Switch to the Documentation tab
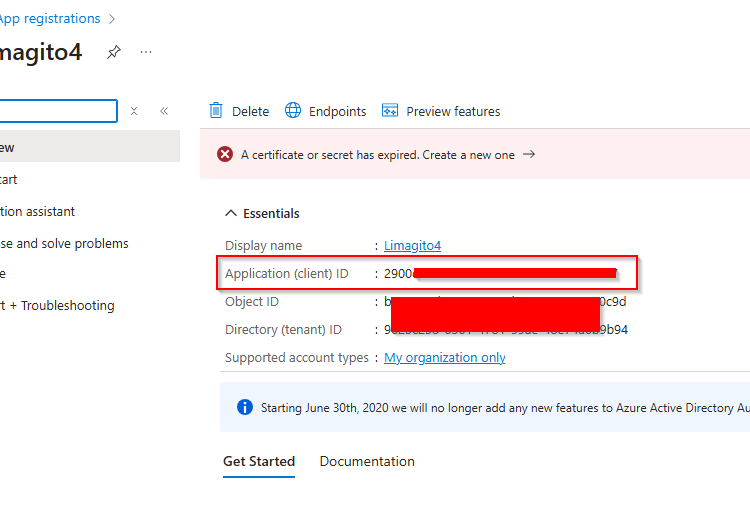The height and width of the screenshot is (513, 750). click(x=367, y=461)
